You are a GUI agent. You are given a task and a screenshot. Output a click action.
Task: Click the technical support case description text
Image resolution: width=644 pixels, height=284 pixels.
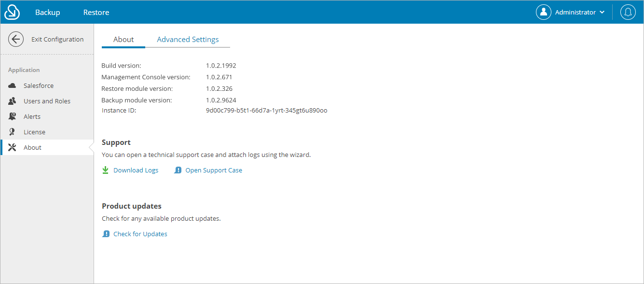(x=206, y=155)
